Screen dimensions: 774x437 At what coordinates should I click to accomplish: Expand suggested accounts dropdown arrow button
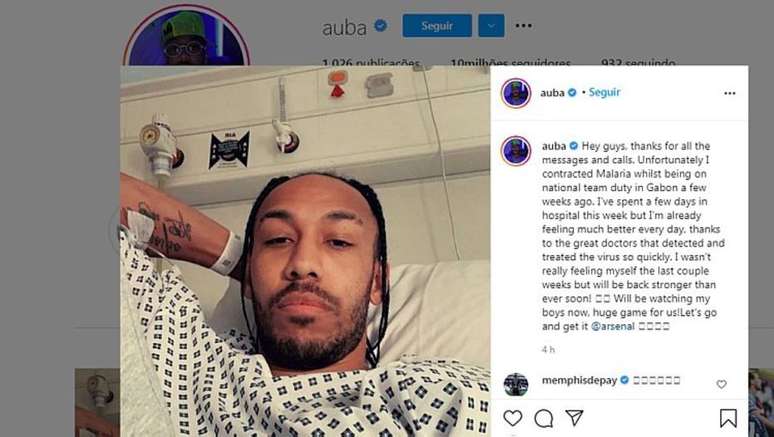491,26
